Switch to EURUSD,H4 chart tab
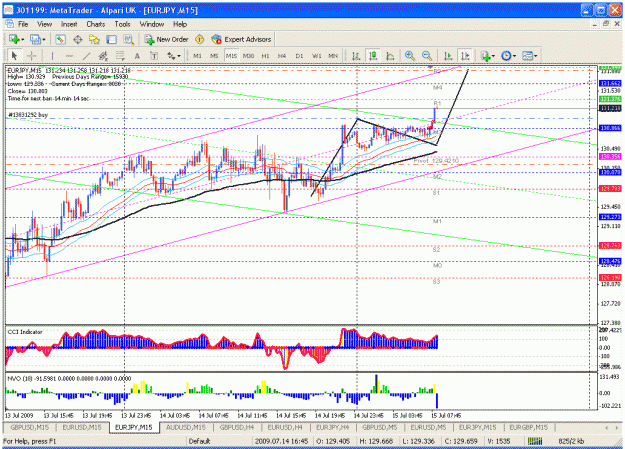 (285, 427)
